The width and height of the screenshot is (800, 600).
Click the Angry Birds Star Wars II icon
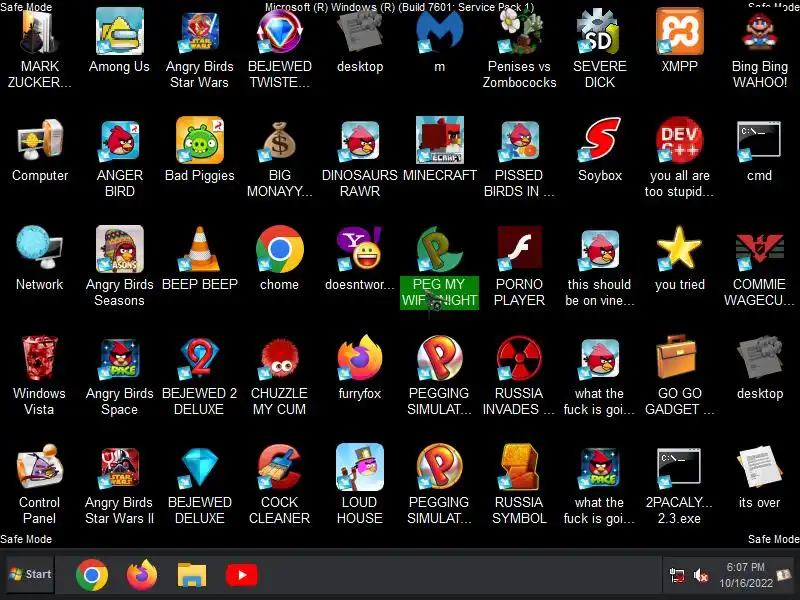coord(119,467)
